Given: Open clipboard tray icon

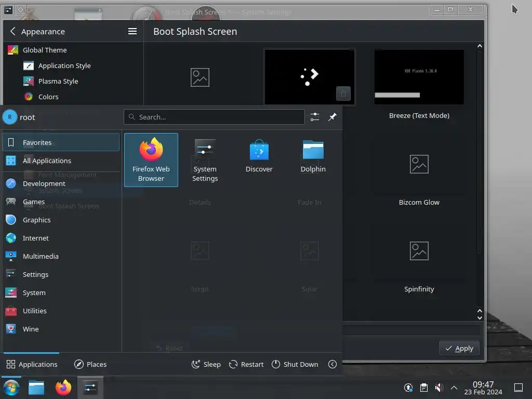Looking at the screenshot, I should [x=424, y=388].
